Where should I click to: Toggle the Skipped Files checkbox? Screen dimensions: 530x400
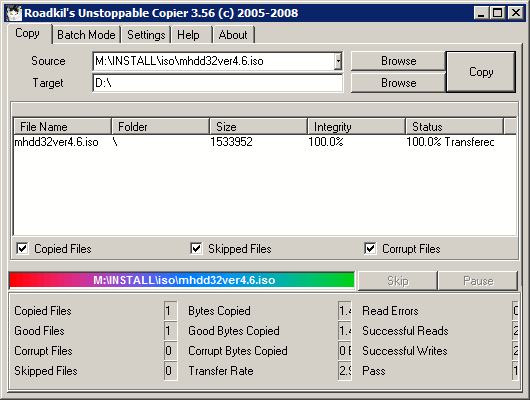(196, 249)
